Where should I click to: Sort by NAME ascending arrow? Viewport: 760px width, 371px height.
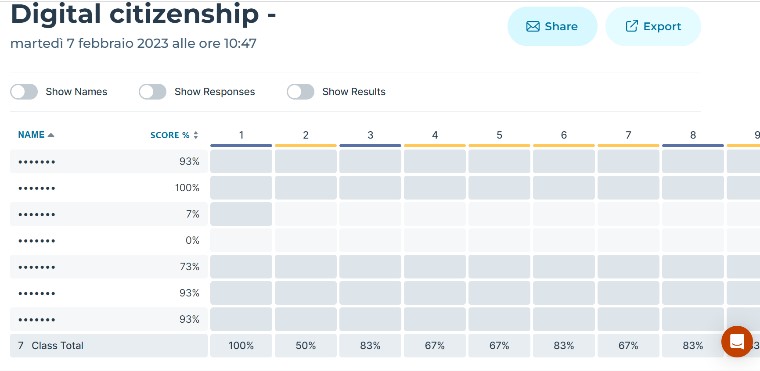[x=51, y=135]
